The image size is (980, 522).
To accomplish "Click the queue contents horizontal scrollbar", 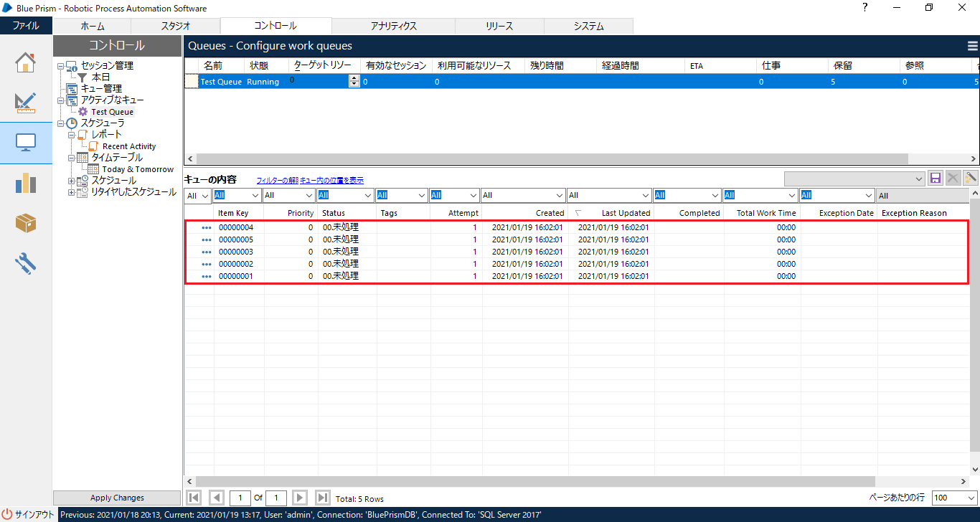I will 535,481.
